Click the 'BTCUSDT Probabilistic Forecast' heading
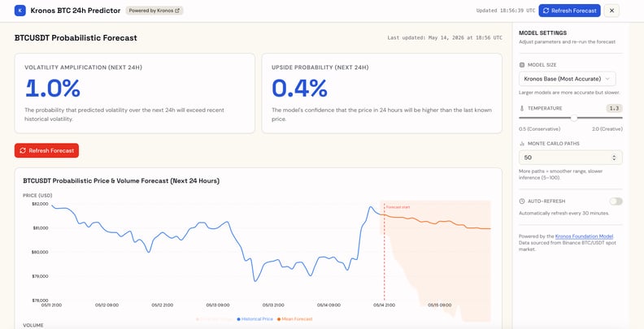 click(x=76, y=37)
